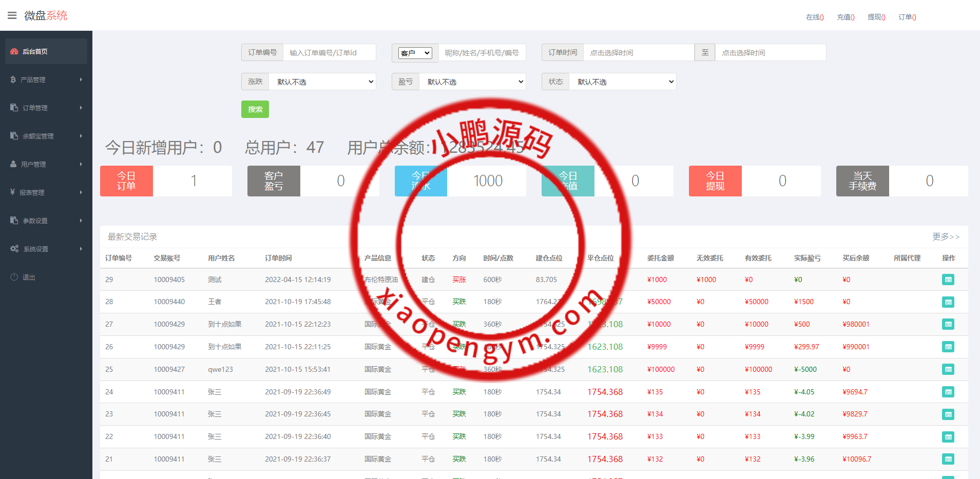Open detail icon for order 24
980x479 pixels.
tap(948, 392)
